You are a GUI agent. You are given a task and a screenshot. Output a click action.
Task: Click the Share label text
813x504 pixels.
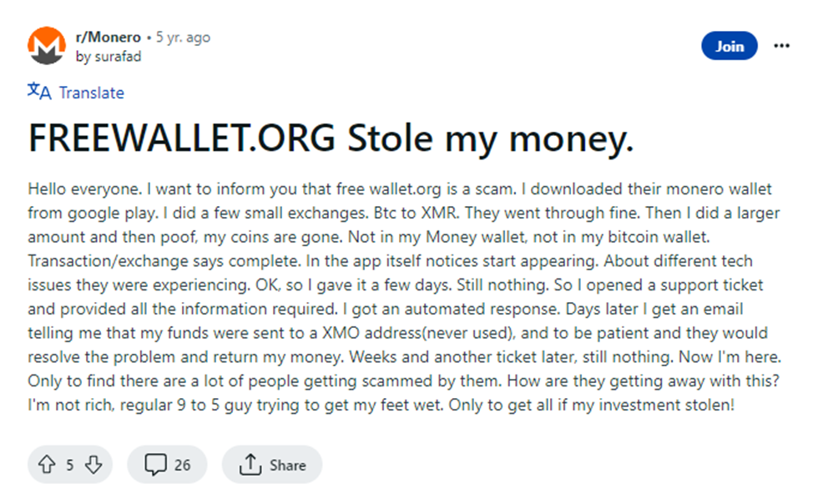pyautogui.click(x=288, y=465)
